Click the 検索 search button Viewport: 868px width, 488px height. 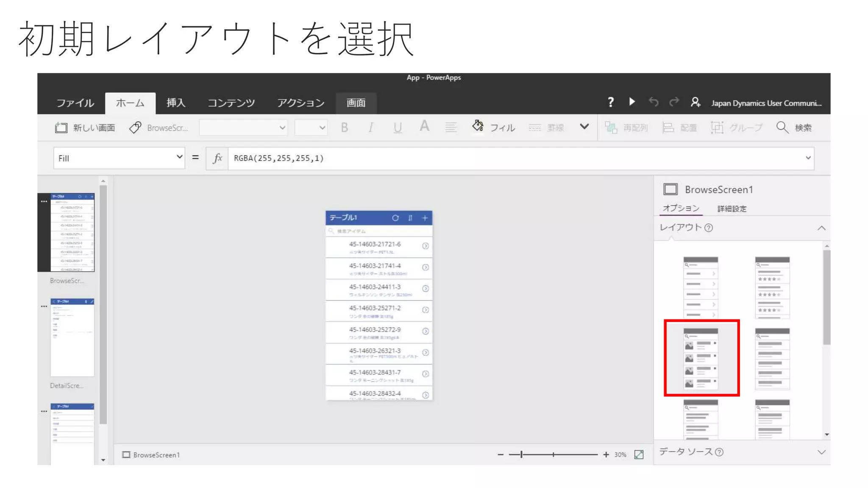pos(794,128)
